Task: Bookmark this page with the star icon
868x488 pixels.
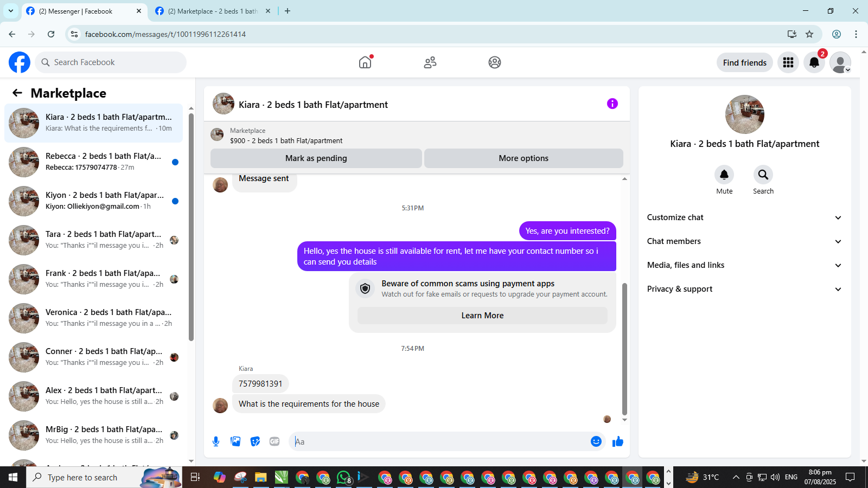Action: (x=809, y=34)
